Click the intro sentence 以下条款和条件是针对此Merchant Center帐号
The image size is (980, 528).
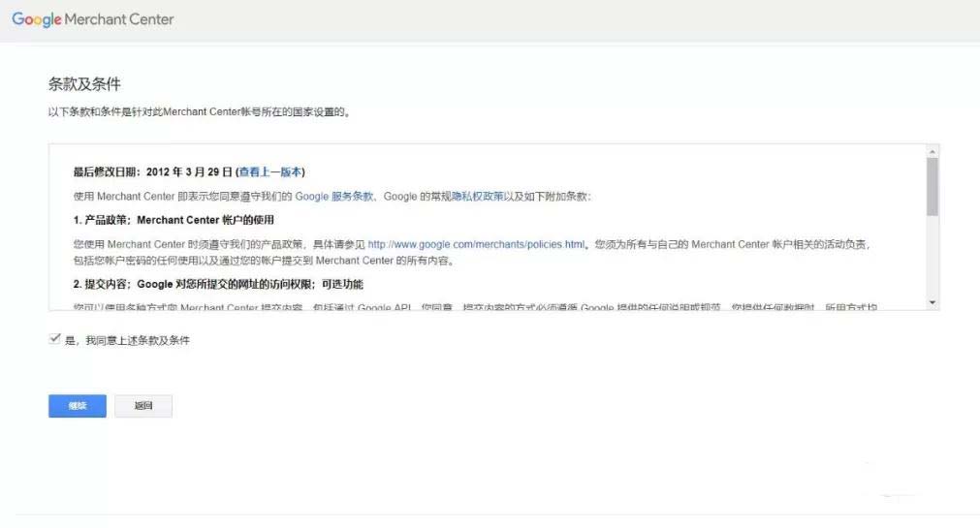coord(200,111)
